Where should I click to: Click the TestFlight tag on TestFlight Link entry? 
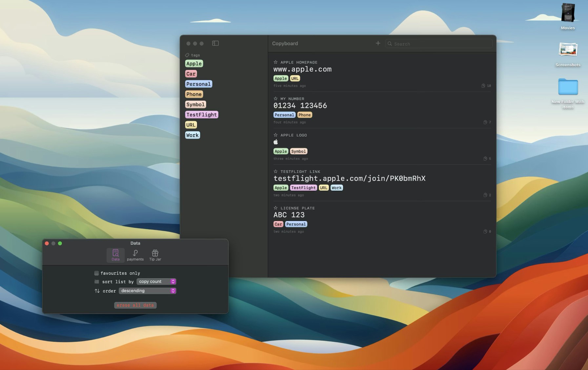coord(304,188)
